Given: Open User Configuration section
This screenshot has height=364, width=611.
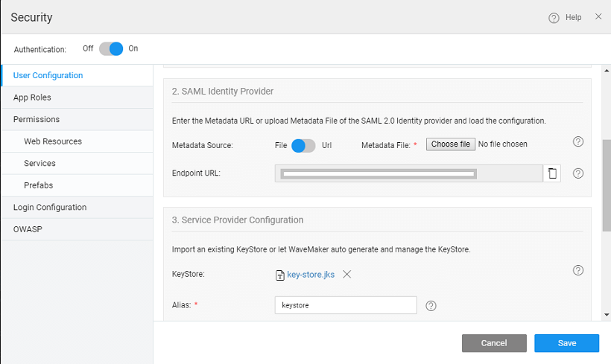Looking at the screenshot, I should coord(48,75).
